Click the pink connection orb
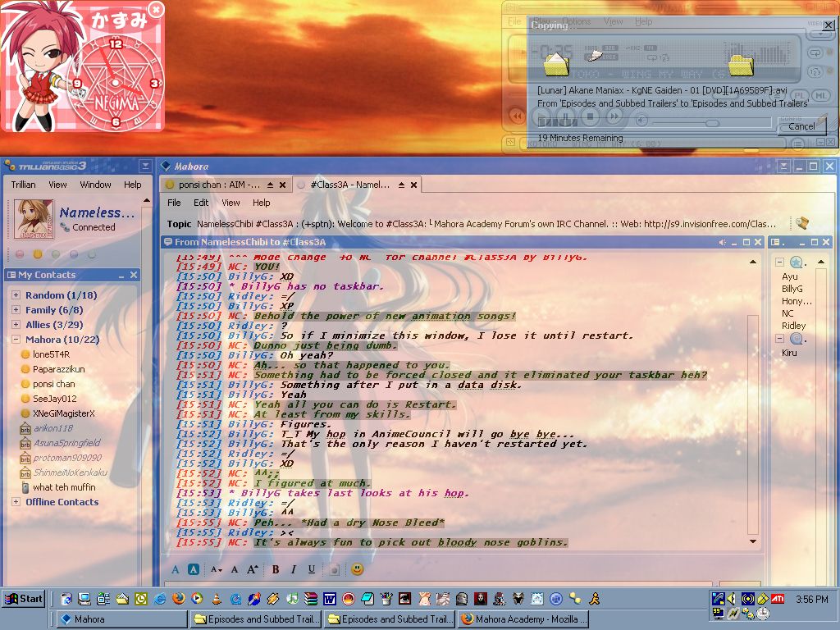Viewport: 840px width, 630px height. 20,254
